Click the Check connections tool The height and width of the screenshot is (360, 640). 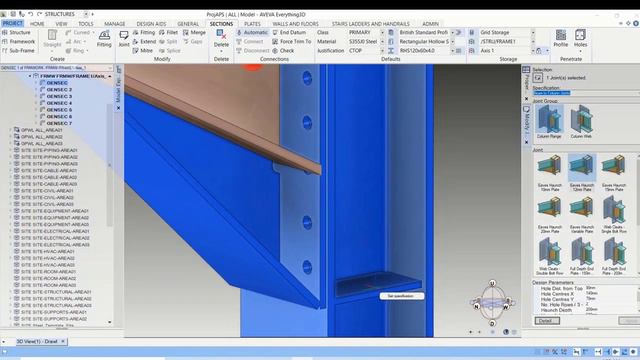283,51
